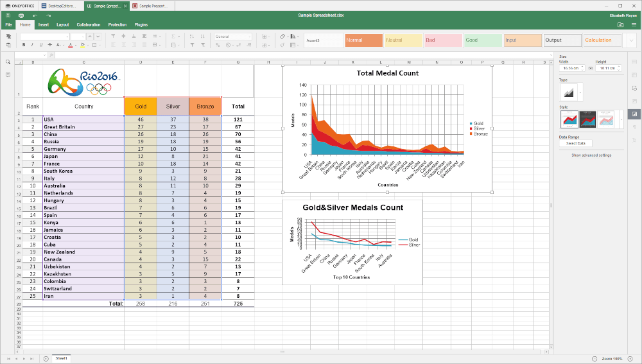
Task: Click the Select Data button
Action: [576, 143]
